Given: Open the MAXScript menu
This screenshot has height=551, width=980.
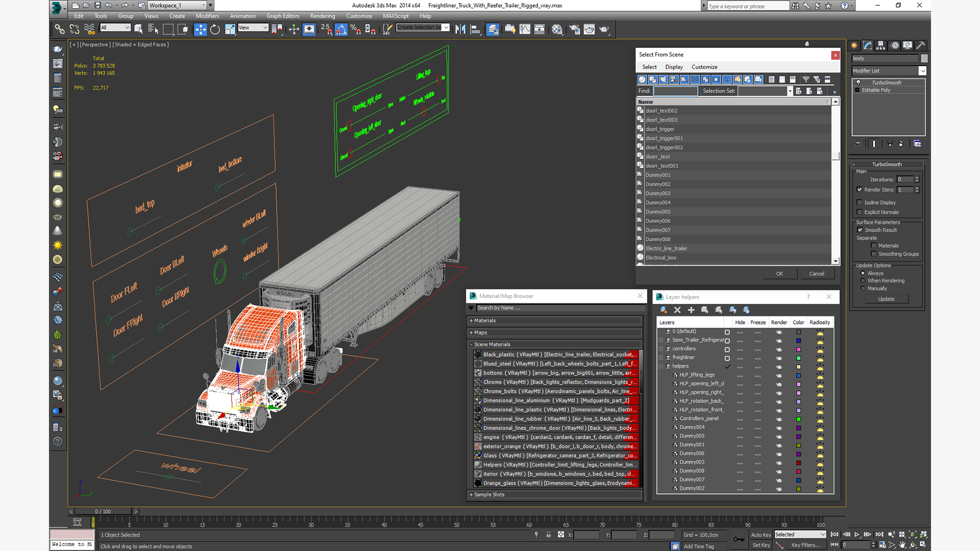Looking at the screenshot, I should tap(396, 16).
